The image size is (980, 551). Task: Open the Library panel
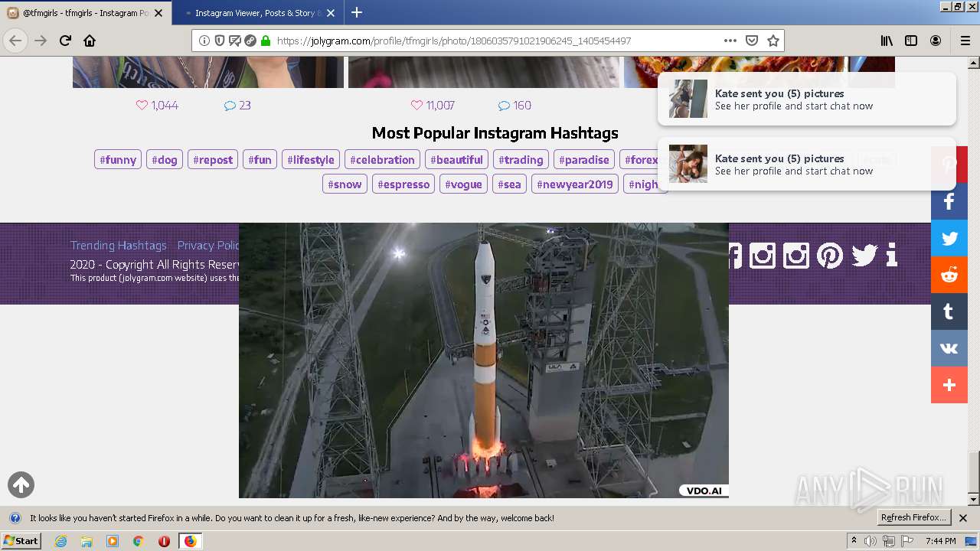[x=887, y=41]
